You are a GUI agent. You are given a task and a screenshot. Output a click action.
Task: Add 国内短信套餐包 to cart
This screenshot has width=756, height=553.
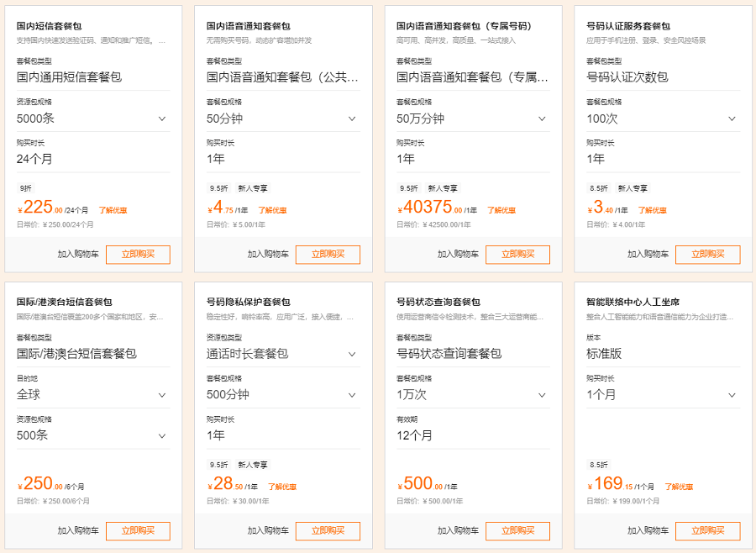point(78,255)
